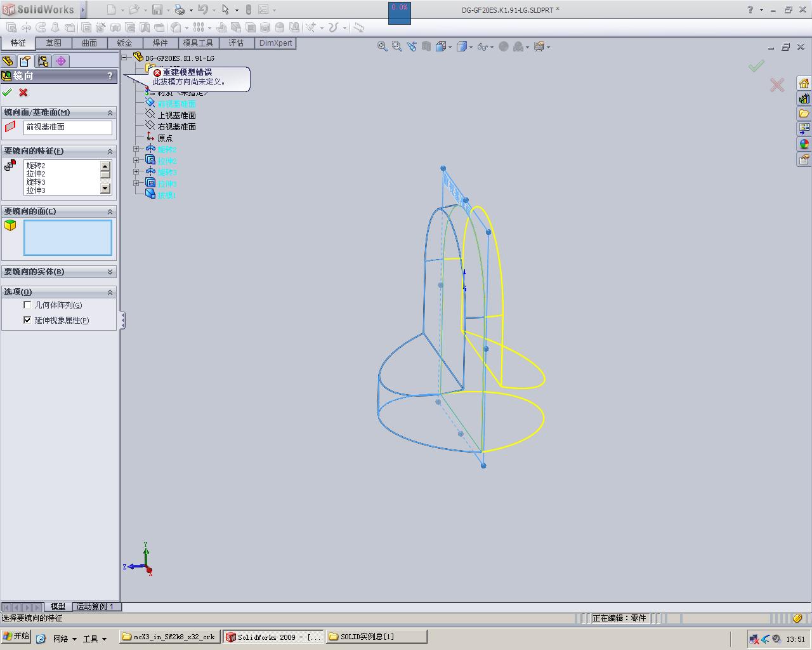Click the Display Style cube icon
The image size is (812, 650).
[x=462, y=46]
